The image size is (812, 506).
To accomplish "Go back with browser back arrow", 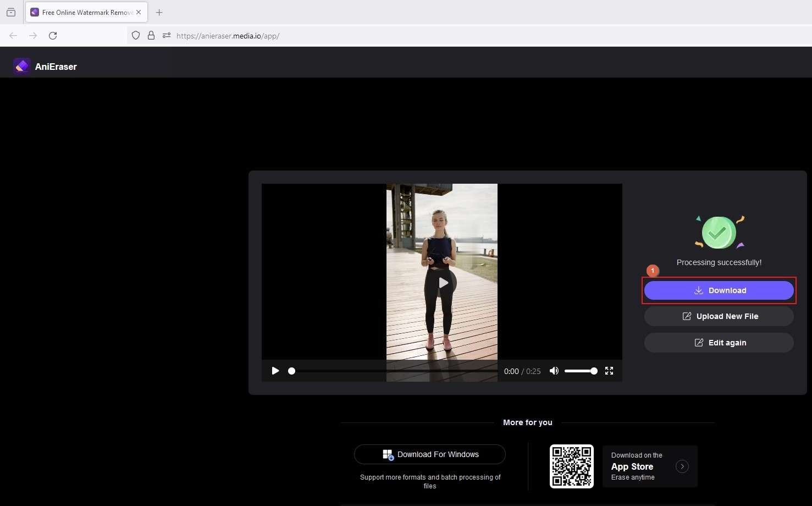I will (13, 36).
